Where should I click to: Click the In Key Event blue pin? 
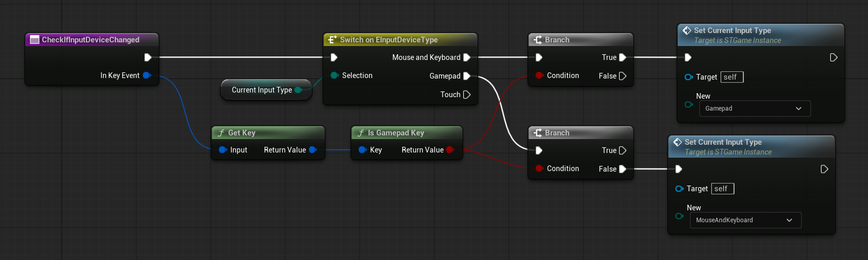pyautogui.click(x=146, y=75)
